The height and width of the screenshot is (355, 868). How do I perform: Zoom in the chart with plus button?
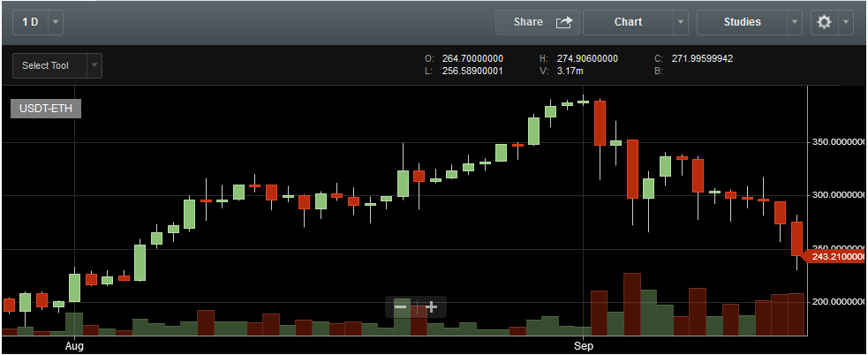pos(431,306)
